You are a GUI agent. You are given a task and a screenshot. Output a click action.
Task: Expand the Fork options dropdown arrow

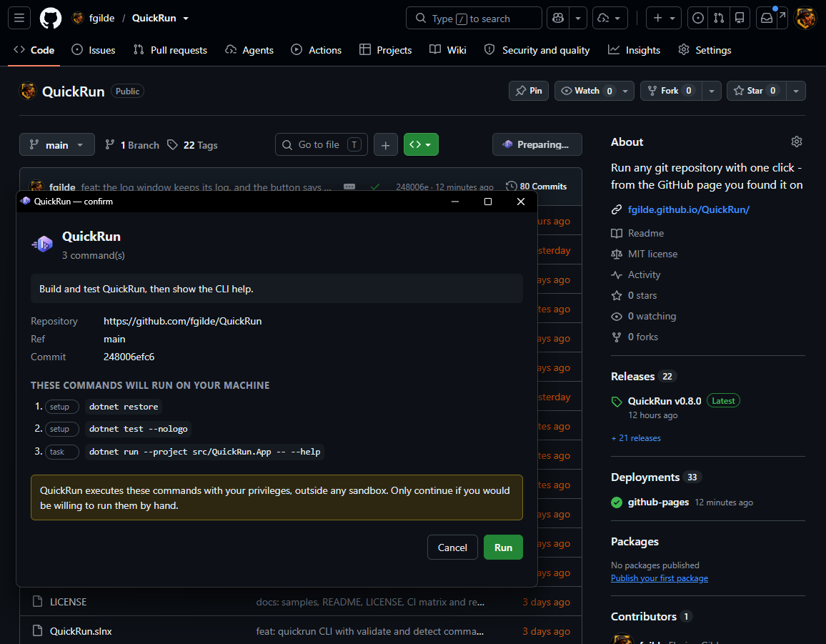click(x=712, y=91)
